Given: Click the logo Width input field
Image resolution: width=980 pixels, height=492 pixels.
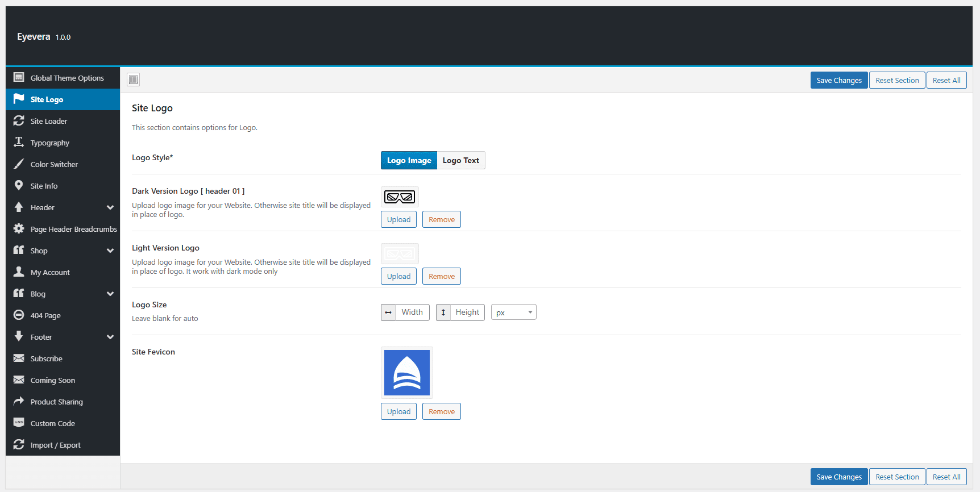Looking at the screenshot, I should coord(412,312).
